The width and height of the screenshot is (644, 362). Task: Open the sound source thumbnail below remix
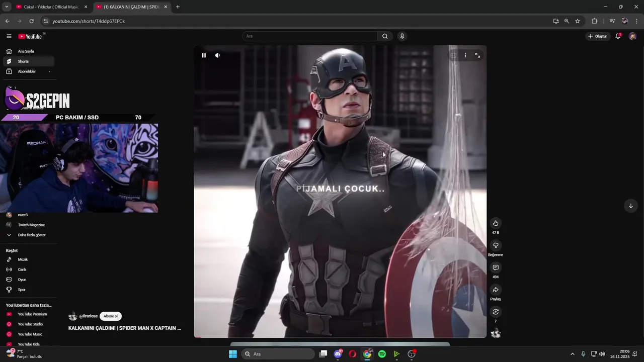[x=496, y=333]
